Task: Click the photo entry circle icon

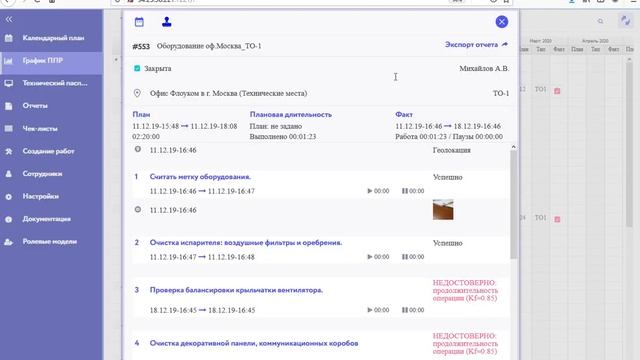Action: click(x=138, y=209)
